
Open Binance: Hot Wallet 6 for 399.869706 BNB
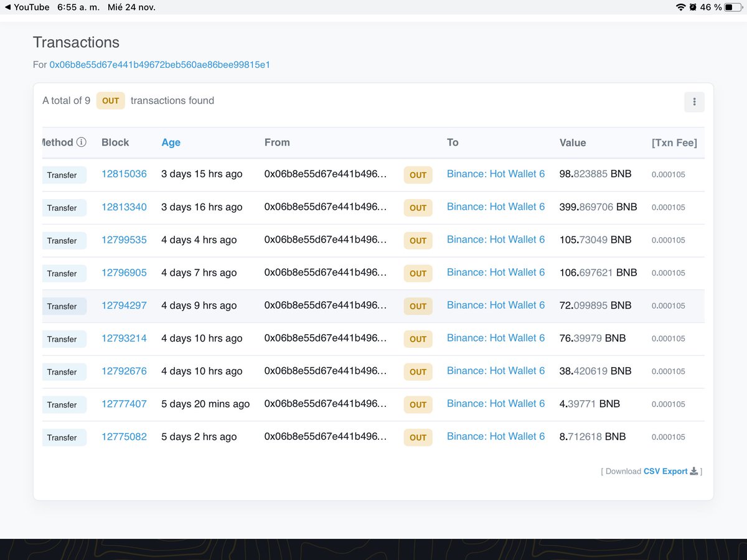tap(496, 207)
